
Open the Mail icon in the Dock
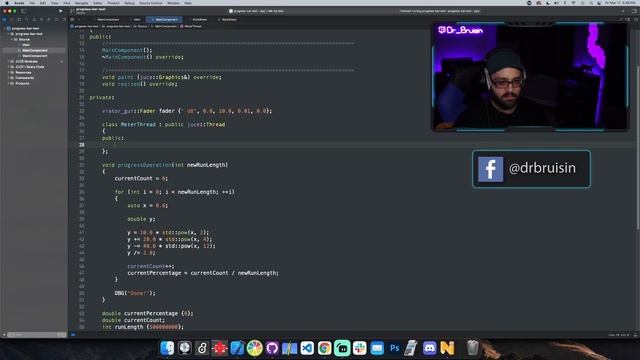tap(377, 348)
